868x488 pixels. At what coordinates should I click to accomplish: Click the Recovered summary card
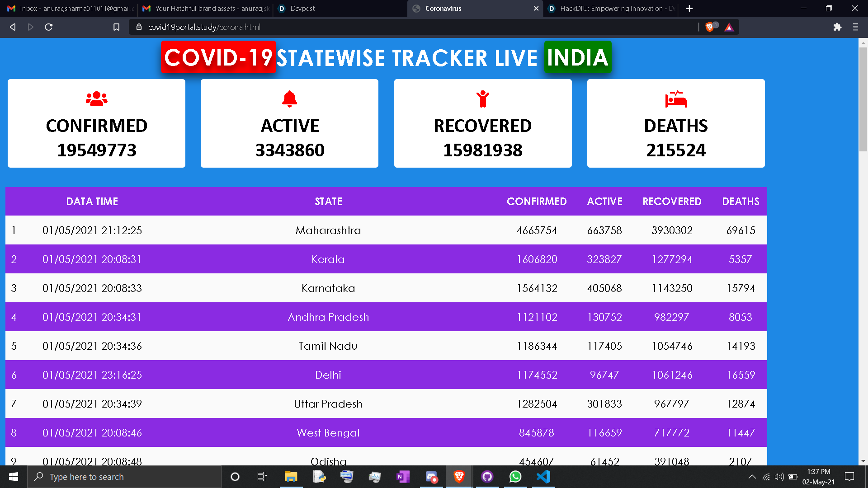tap(482, 123)
